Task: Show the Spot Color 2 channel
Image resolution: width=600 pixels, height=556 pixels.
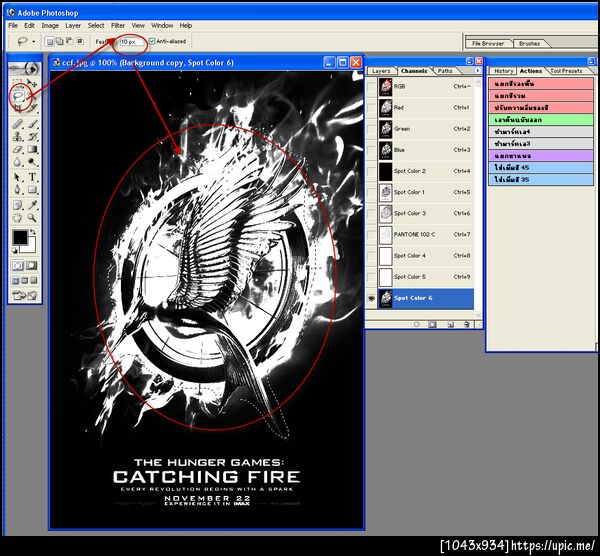Action: (x=371, y=171)
